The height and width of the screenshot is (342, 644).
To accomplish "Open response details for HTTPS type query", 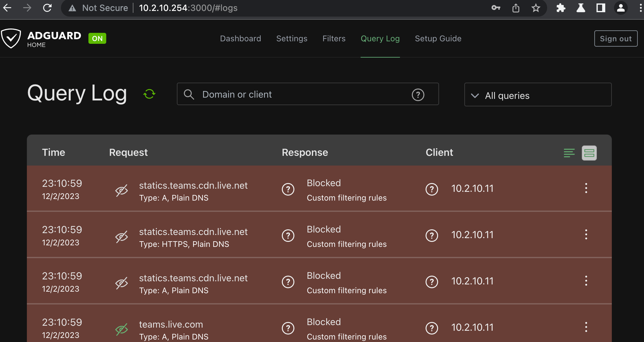I will [x=288, y=236].
